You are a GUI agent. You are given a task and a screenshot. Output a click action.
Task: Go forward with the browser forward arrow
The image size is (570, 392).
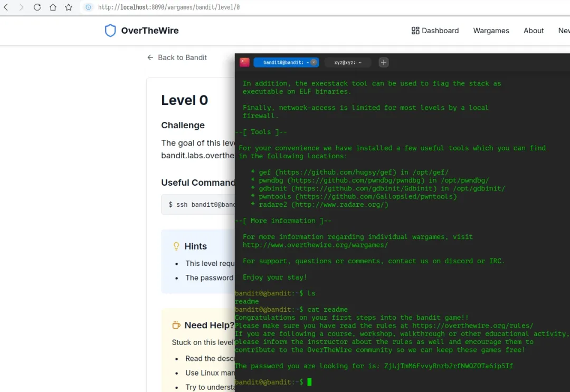click(22, 7)
